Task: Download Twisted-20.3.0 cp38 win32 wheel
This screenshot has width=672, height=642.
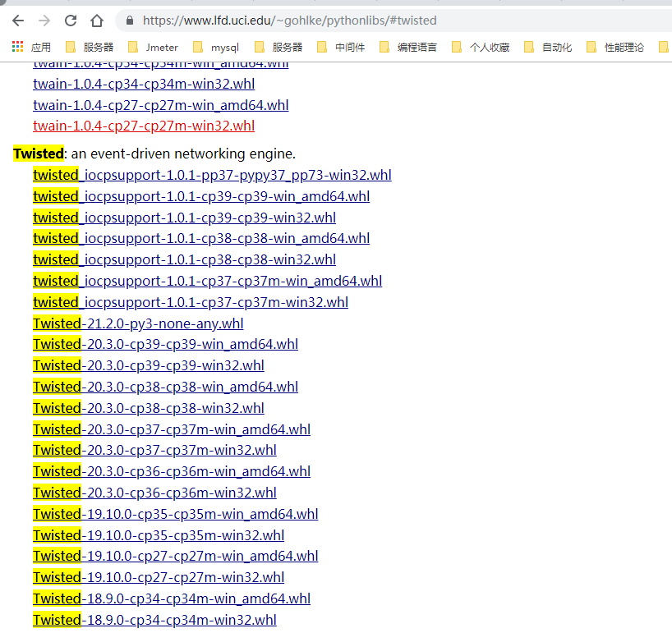Action: click(x=149, y=408)
